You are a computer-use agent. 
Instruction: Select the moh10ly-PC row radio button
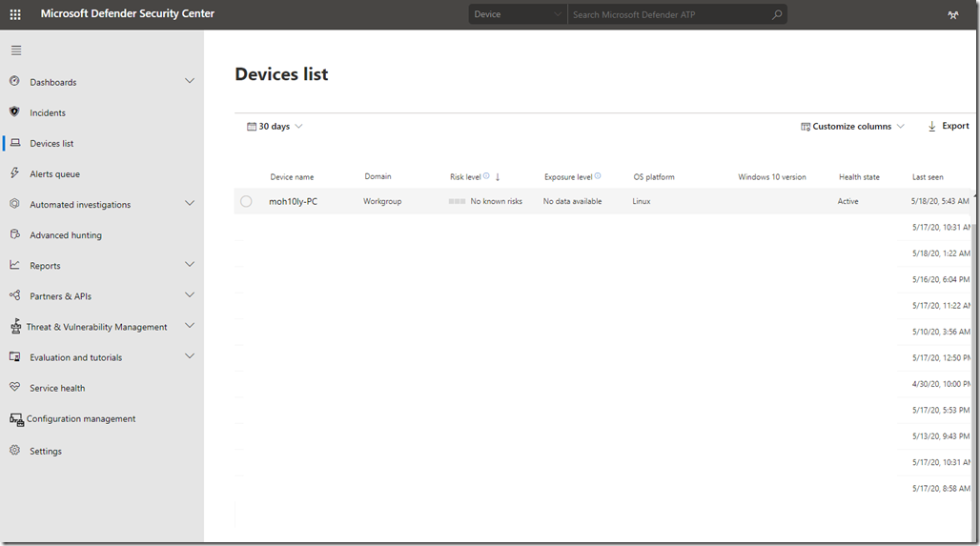coord(246,201)
